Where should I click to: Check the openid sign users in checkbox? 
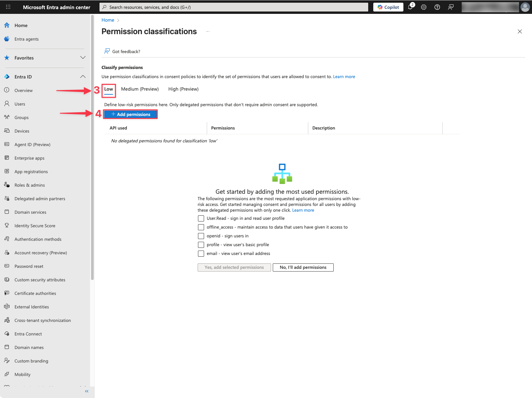click(201, 236)
